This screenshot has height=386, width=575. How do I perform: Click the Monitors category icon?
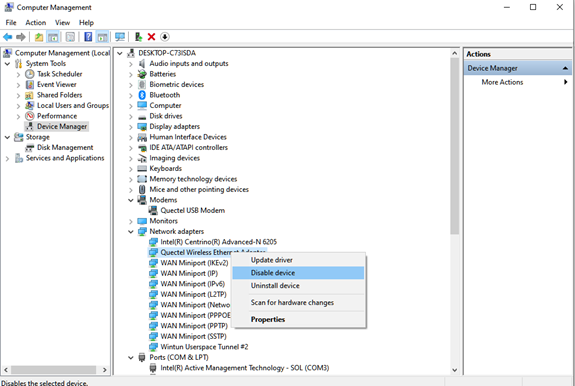[142, 221]
